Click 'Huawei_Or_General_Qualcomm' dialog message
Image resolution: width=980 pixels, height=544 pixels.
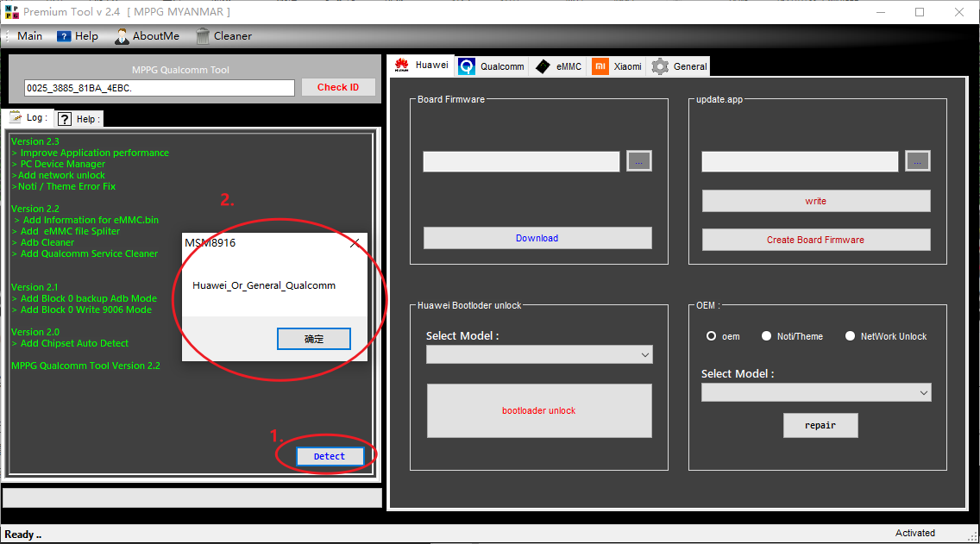tap(264, 285)
